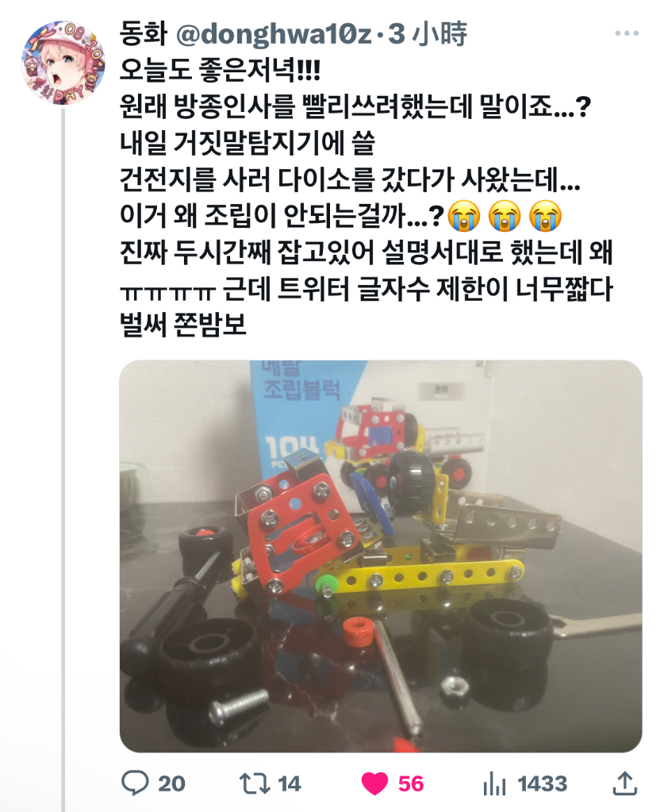Tap the share upload arrow icon
The height and width of the screenshot is (812, 664).
(624, 783)
